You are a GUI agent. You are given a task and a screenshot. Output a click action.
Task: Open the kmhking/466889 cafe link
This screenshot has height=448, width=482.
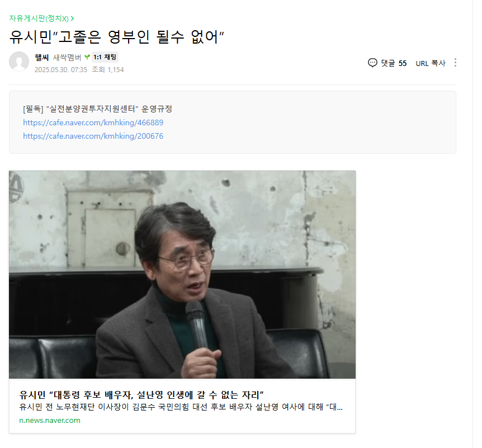point(93,122)
